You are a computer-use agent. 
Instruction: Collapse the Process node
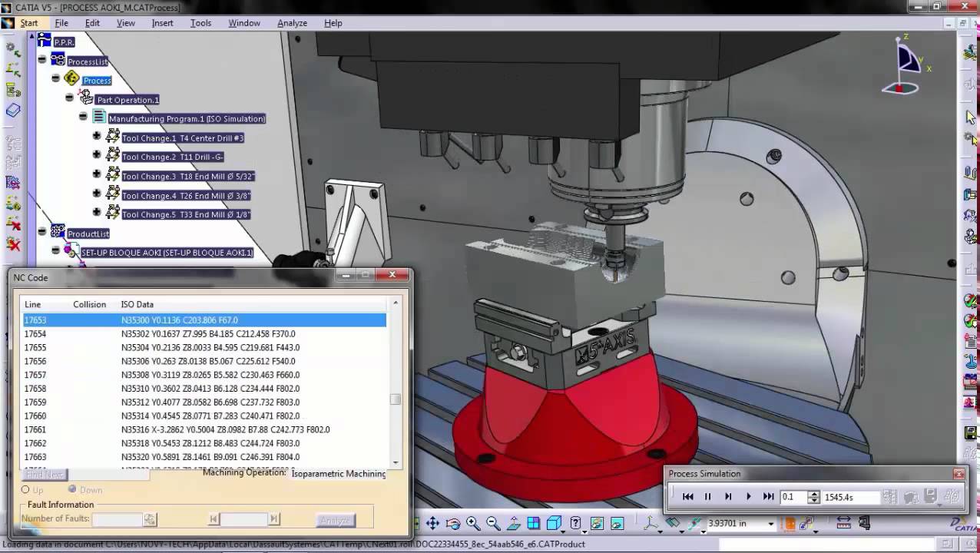pyautogui.click(x=55, y=78)
